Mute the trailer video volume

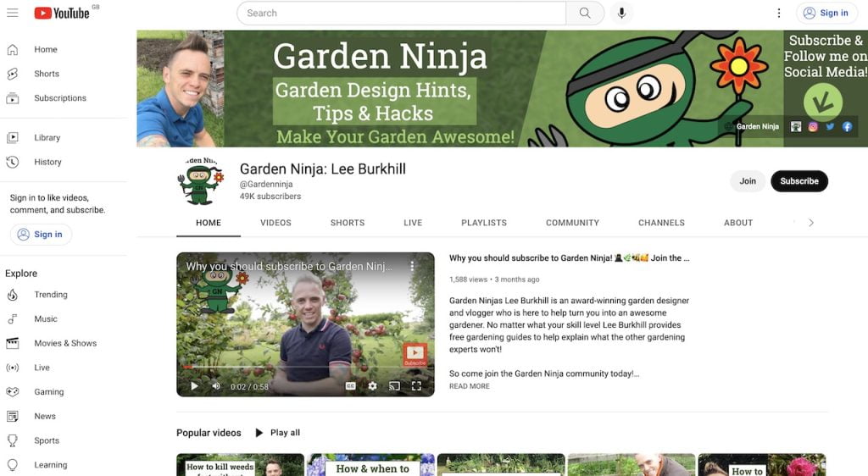coord(216,386)
